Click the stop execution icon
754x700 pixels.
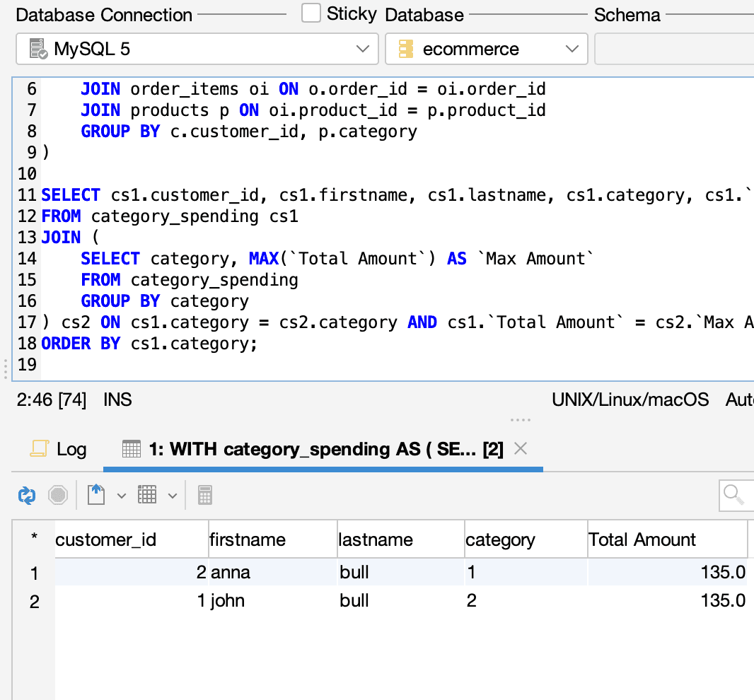click(x=58, y=495)
